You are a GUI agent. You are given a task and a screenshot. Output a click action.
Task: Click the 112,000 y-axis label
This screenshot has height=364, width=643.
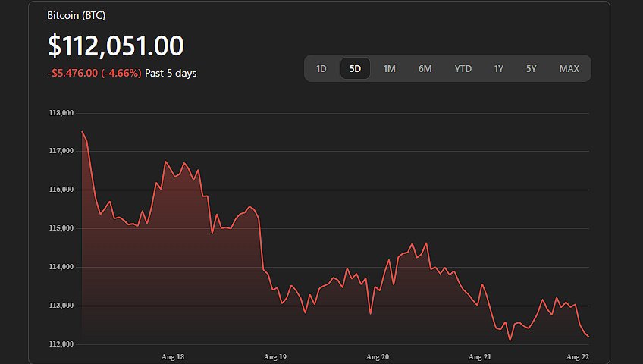pos(61,344)
